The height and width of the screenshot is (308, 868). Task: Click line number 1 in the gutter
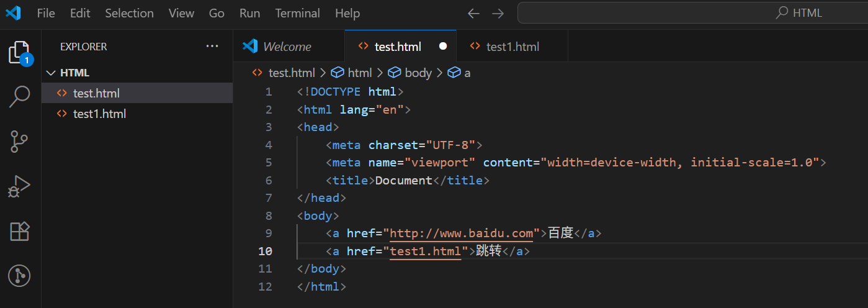click(269, 92)
